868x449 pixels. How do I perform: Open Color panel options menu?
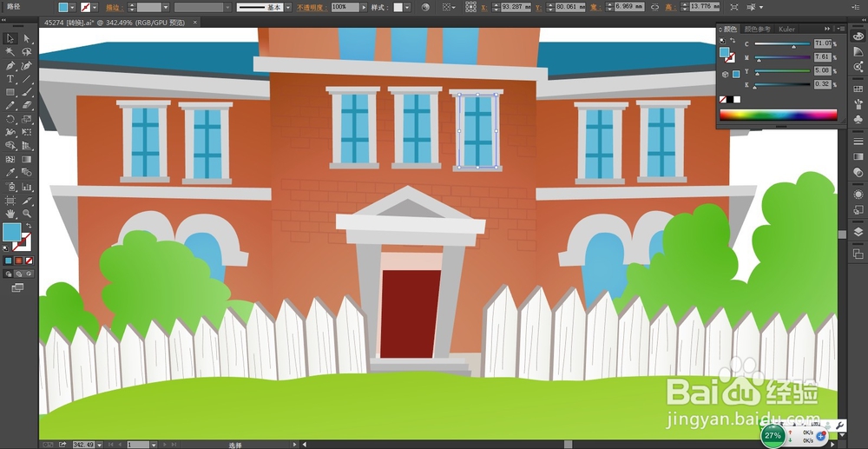839,29
